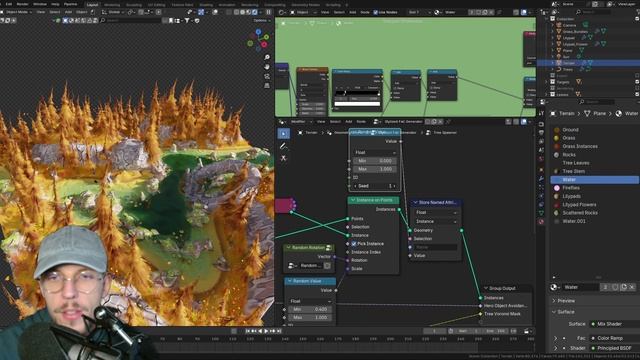
Task: Collapse the Group Output node
Action: (486, 288)
